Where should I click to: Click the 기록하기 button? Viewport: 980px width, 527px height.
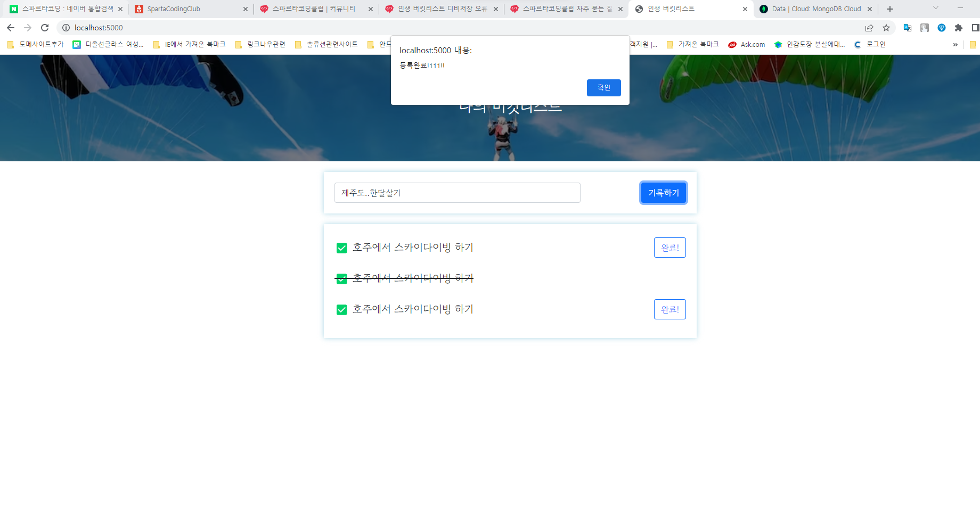(x=663, y=193)
